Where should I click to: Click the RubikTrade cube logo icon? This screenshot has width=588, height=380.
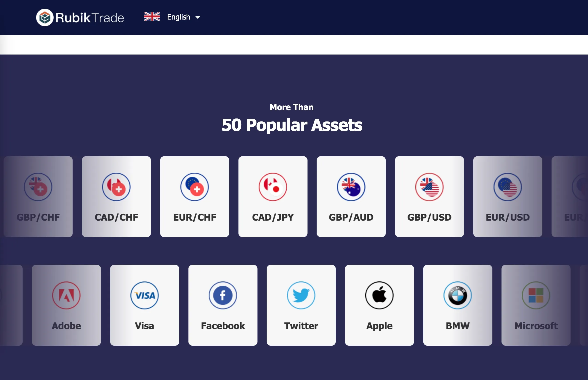(x=45, y=17)
